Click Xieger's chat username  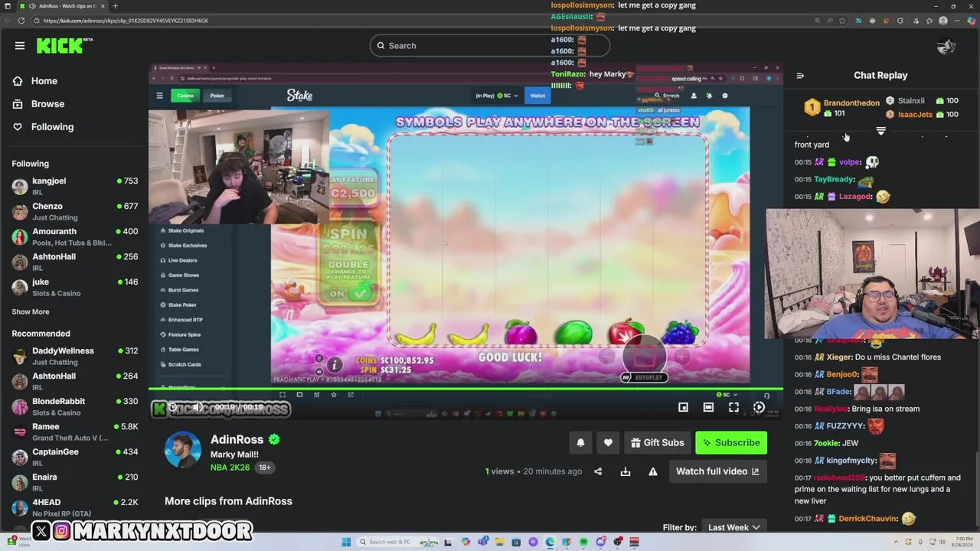pyautogui.click(x=839, y=357)
